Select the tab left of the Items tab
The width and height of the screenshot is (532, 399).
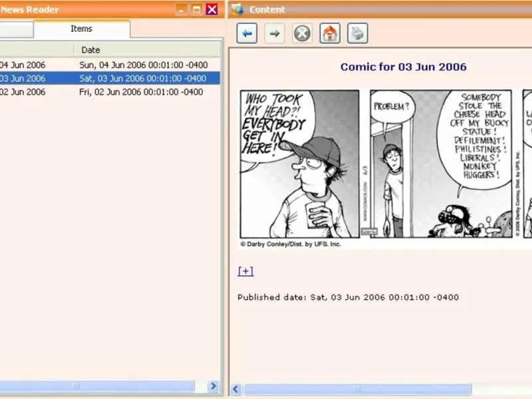point(16,30)
